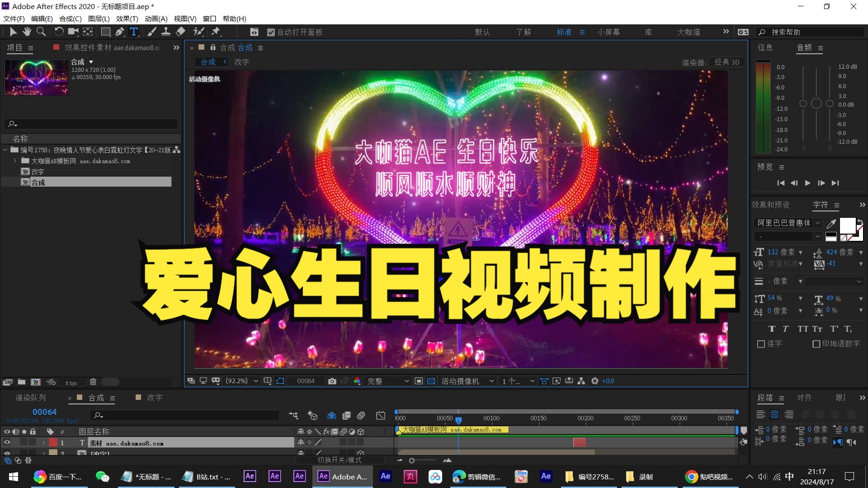The image size is (868, 488).
Task: Switch to 默认 workspace
Action: coord(482,32)
